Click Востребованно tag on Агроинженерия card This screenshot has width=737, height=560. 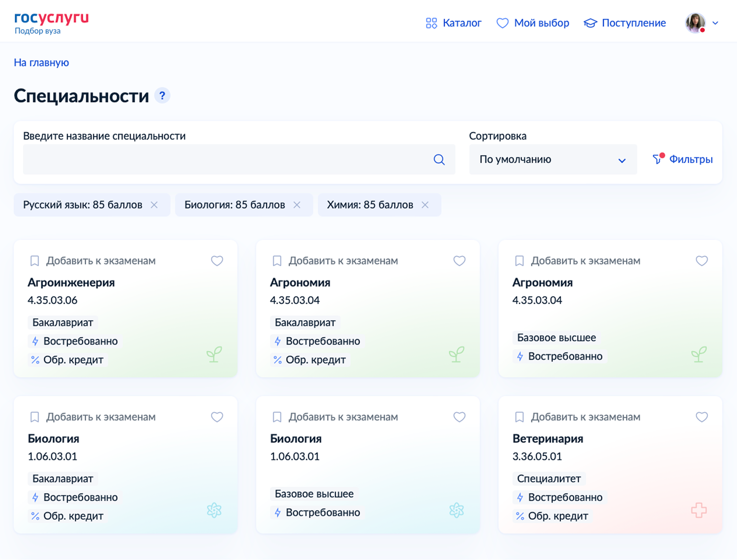tap(75, 341)
